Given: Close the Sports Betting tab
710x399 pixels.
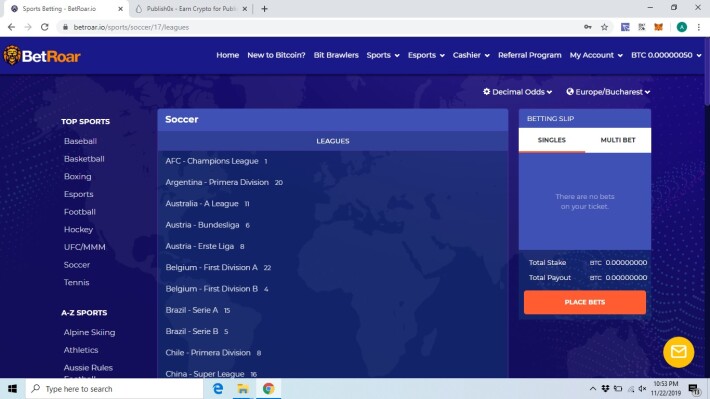Looking at the screenshot, I should pyautogui.click(x=120, y=9).
